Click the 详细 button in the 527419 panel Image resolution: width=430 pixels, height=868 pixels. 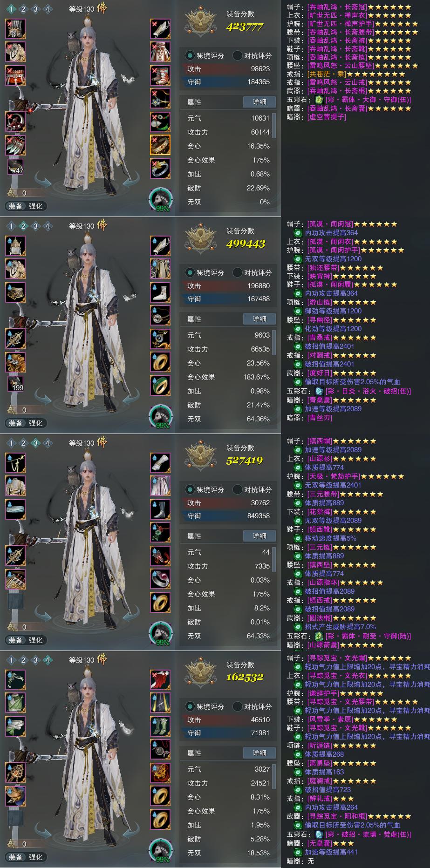point(259,536)
